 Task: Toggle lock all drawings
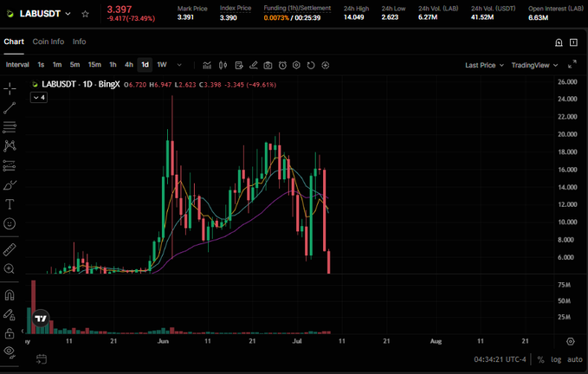[10, 333]
